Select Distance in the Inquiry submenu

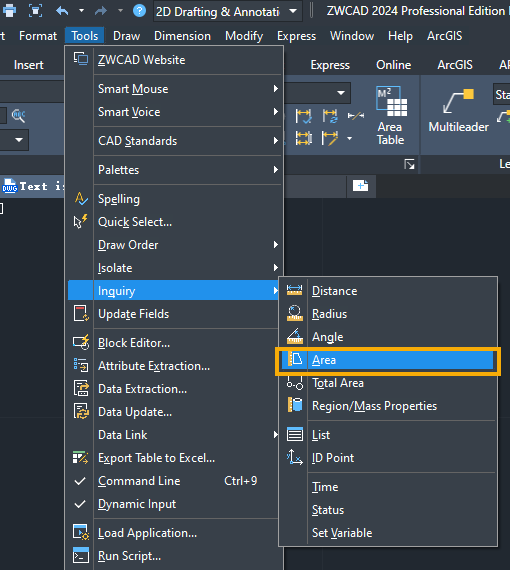pyautogui.click(x=388, y=291)
